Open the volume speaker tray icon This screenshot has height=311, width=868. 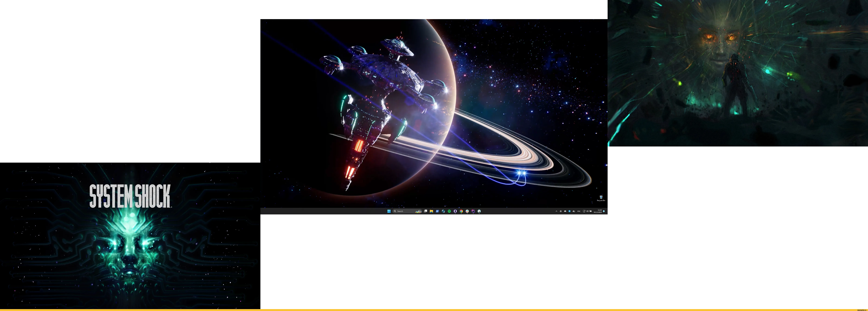[x=587, y=211]
